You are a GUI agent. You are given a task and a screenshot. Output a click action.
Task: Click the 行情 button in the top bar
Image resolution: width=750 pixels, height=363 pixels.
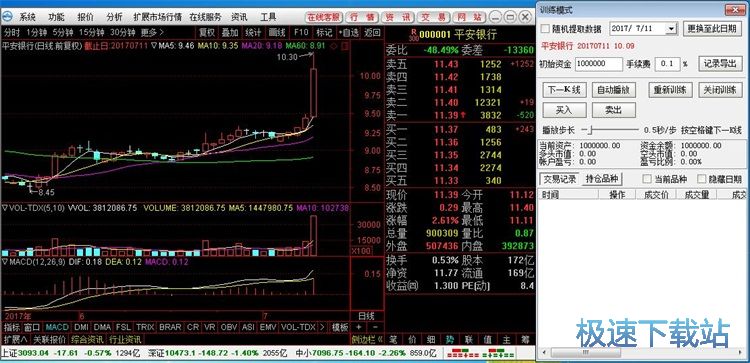click(362, 17)
